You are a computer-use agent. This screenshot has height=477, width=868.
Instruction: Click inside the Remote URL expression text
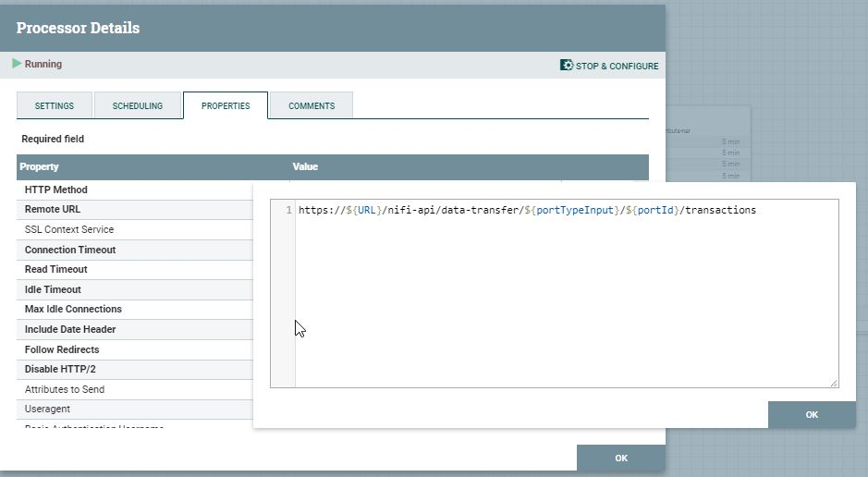pyautogui.click(x=527, y=210)
